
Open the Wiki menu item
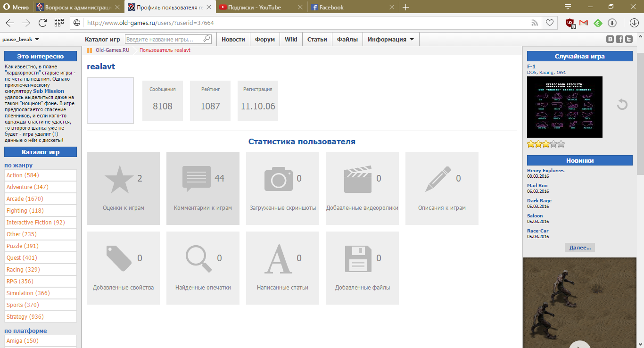pos(291,40)
